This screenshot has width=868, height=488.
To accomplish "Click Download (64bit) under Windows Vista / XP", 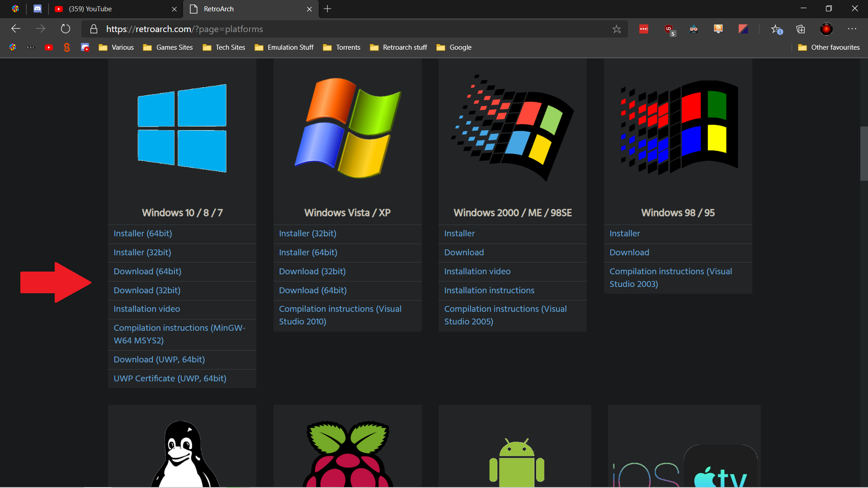I will pyautogui.click(x=312, y=291).
